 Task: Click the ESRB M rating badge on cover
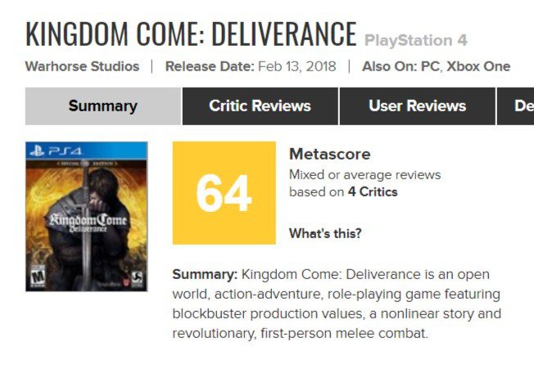(x=36, y=278)
